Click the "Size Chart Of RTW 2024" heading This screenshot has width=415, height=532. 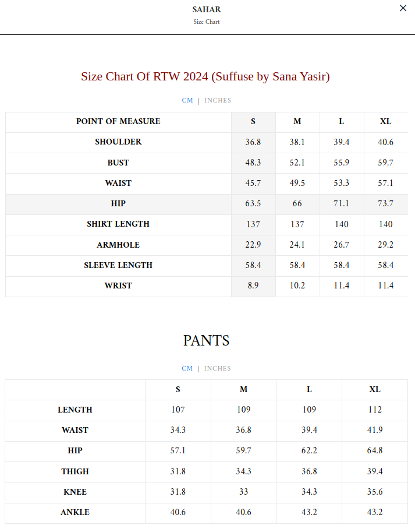point(205,76)
